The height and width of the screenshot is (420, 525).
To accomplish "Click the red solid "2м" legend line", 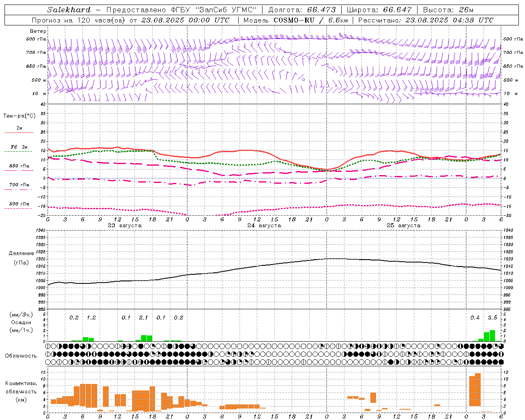I will point(19,132).
